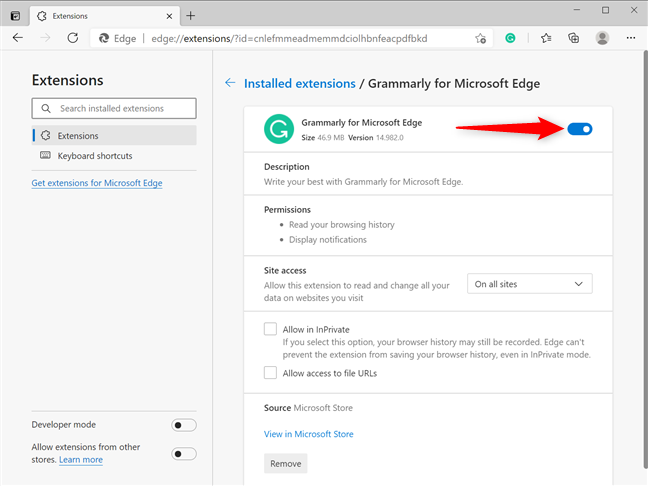The image size is (648, 486).
Task: Refresh the page with the reload icon
Action: tap(73, 38)
